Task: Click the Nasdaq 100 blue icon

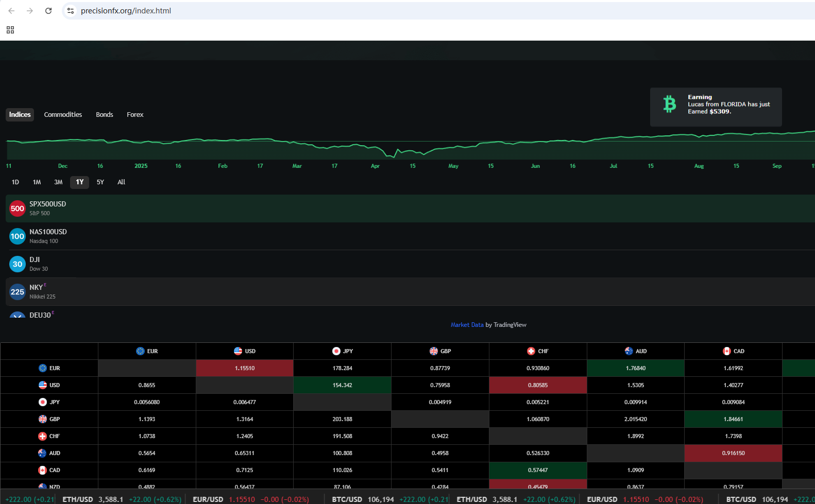Action: pos(18,236)
